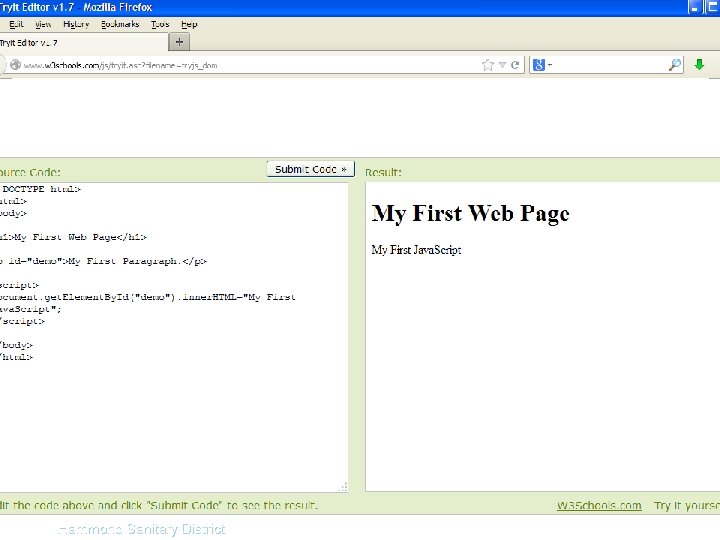Click the Result: label
The image size is (720, 540).
(383, 172)
